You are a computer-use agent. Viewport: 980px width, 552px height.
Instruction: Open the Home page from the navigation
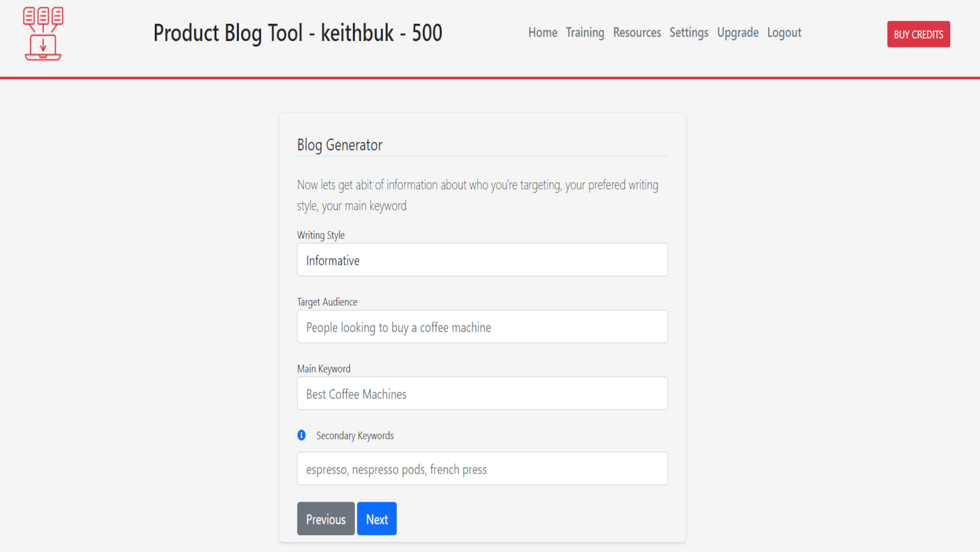[x=542, y=33]
